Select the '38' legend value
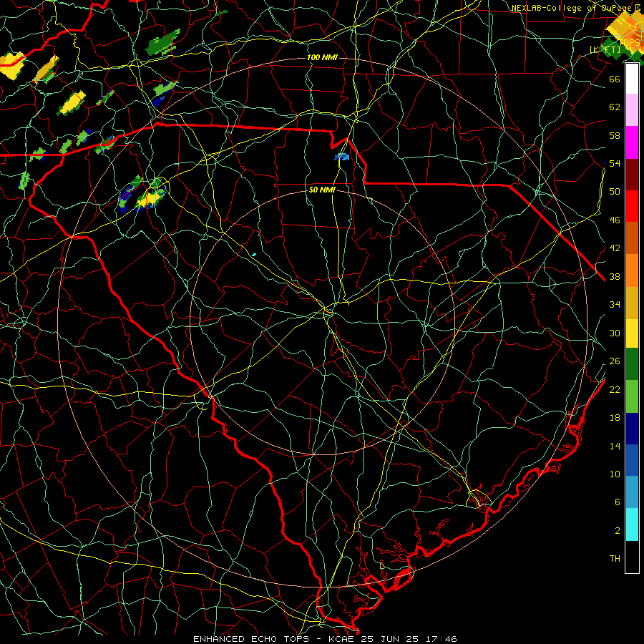The width and height of the screenshot is (644, 644). pos(615,276)
